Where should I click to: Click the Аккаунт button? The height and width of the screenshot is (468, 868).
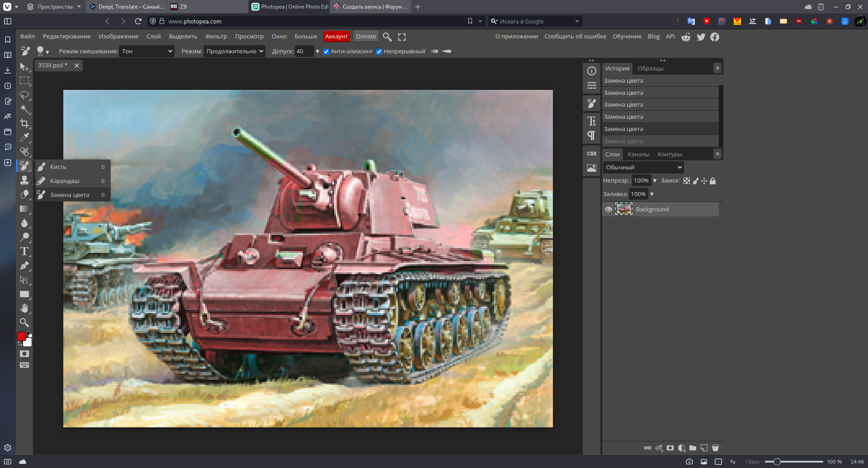336,37
